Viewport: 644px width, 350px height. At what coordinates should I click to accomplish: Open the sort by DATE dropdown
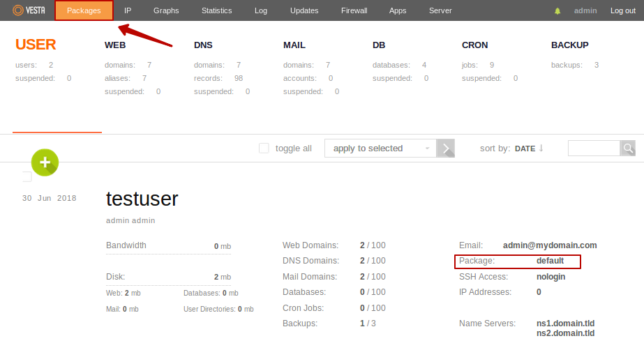click(525, 149)
